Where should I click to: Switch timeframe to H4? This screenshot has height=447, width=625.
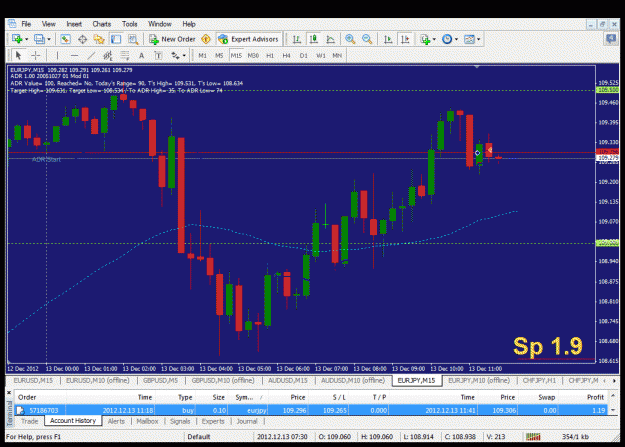coord(286,55)
